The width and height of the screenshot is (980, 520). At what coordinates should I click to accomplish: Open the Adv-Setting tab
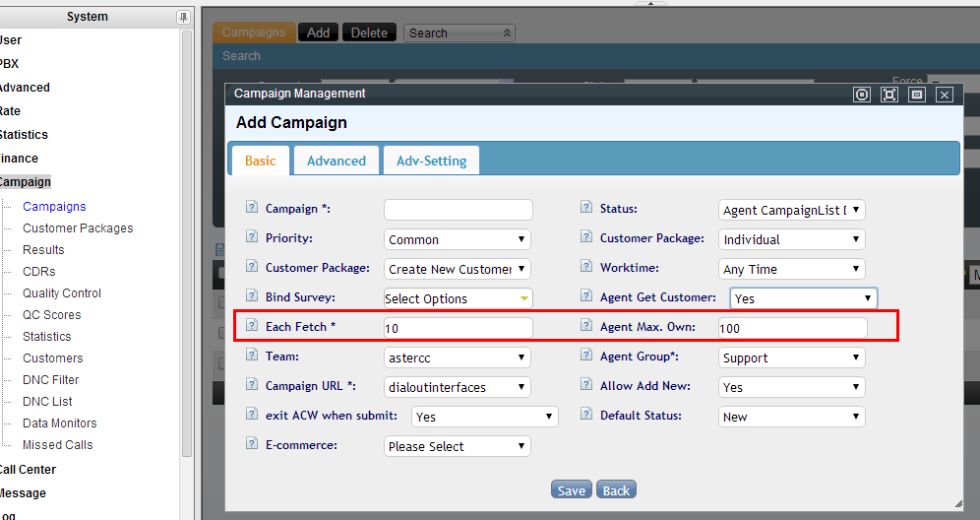click(x=431, y=161)
